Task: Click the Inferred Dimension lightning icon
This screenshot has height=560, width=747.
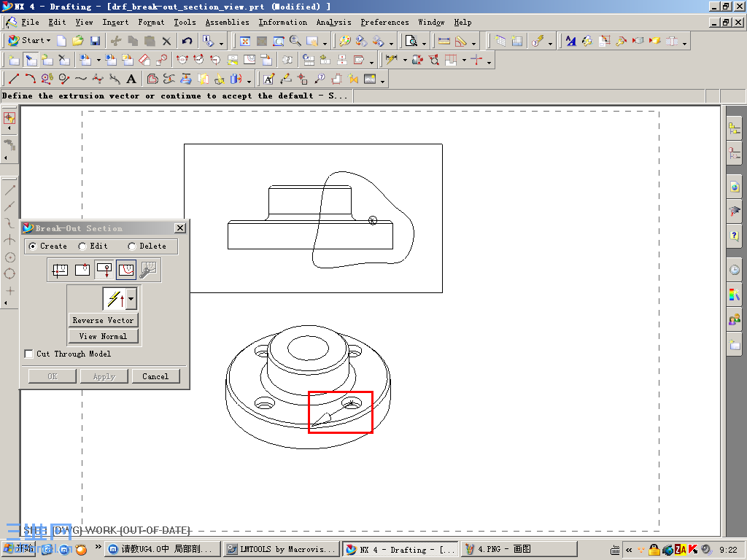Action: [391, 60]
